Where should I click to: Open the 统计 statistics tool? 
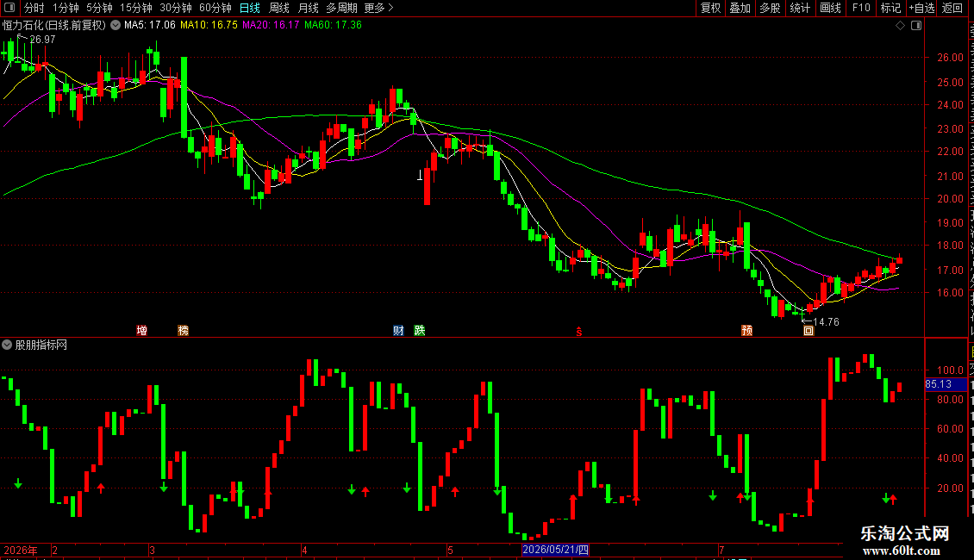tap(800, 8)
